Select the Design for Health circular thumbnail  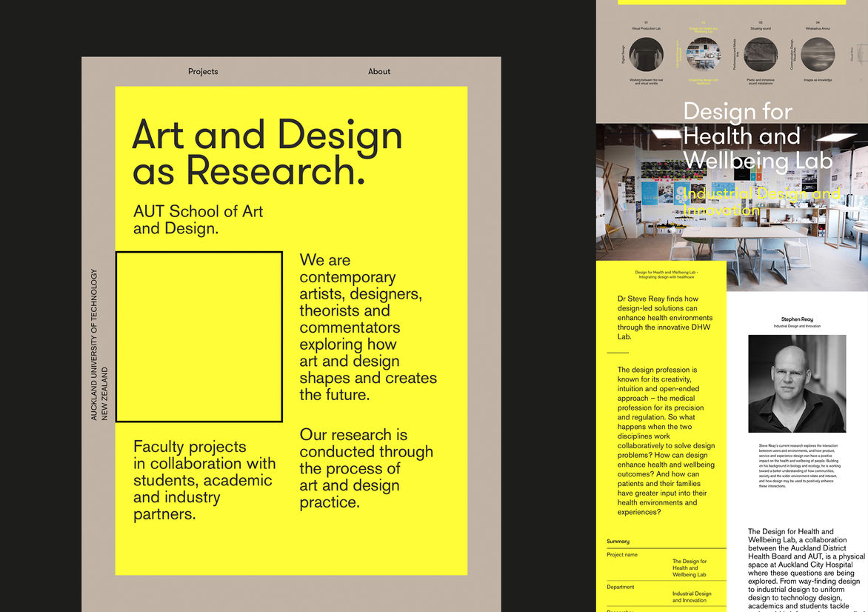[703, 55]
